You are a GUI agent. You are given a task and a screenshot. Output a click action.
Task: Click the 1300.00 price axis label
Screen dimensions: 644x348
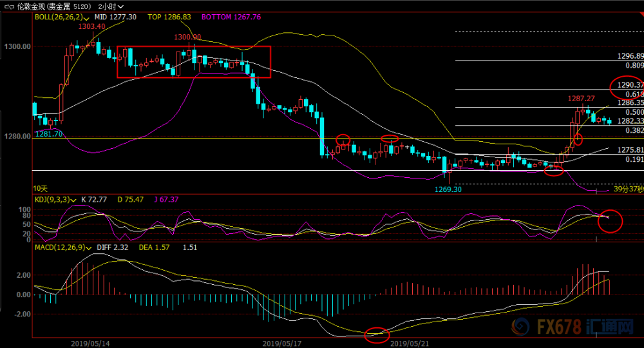pyautogui.click(x=17, y=46)
